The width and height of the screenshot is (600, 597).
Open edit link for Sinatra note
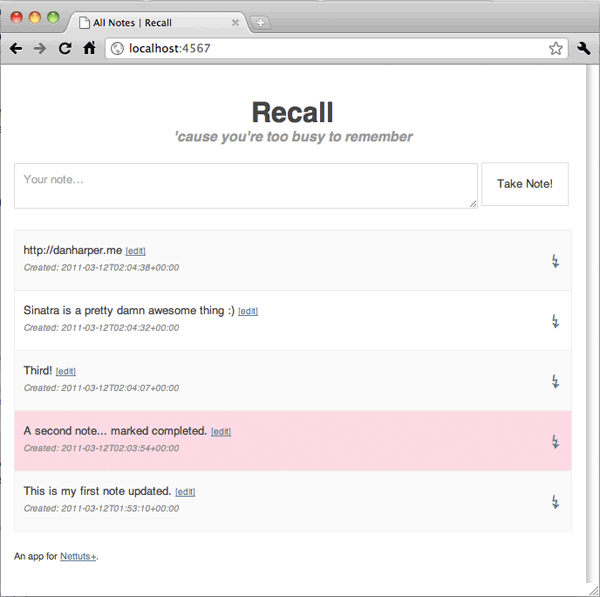(248, 311)
